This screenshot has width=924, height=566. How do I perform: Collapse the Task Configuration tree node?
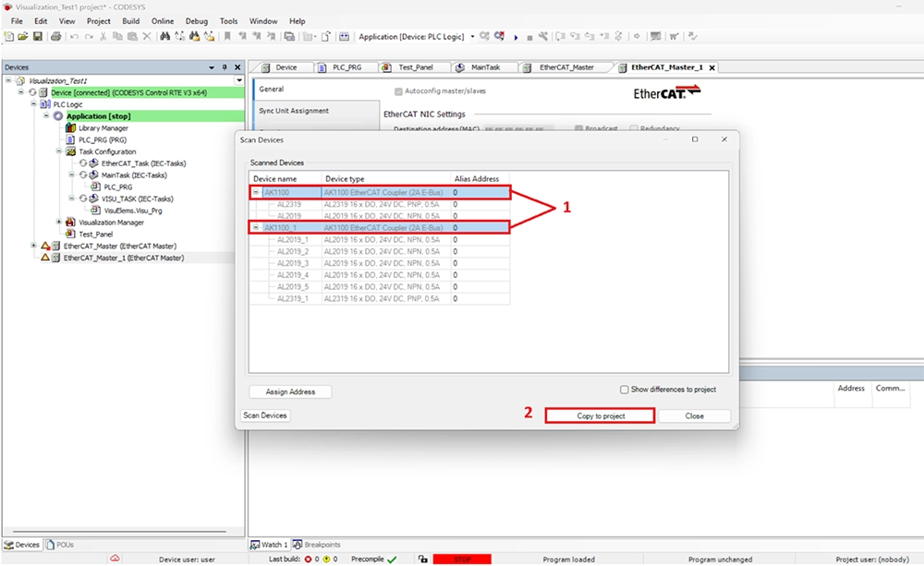(58, 151)
